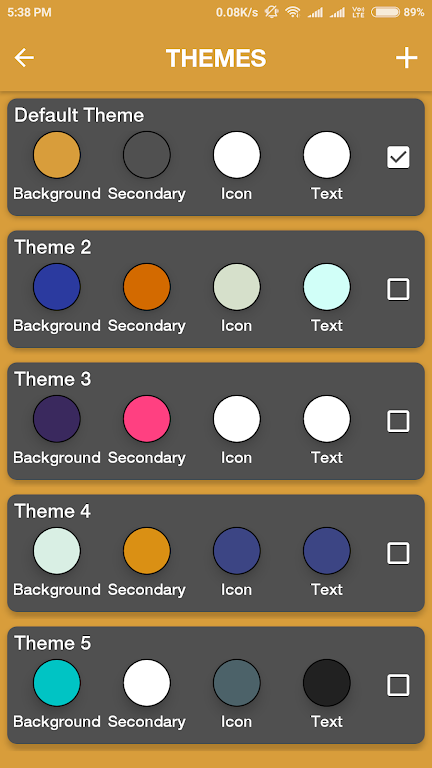
Task: Enable the Theme 2 checkbox
Action: pyautogui.click(x=398, y=289)
